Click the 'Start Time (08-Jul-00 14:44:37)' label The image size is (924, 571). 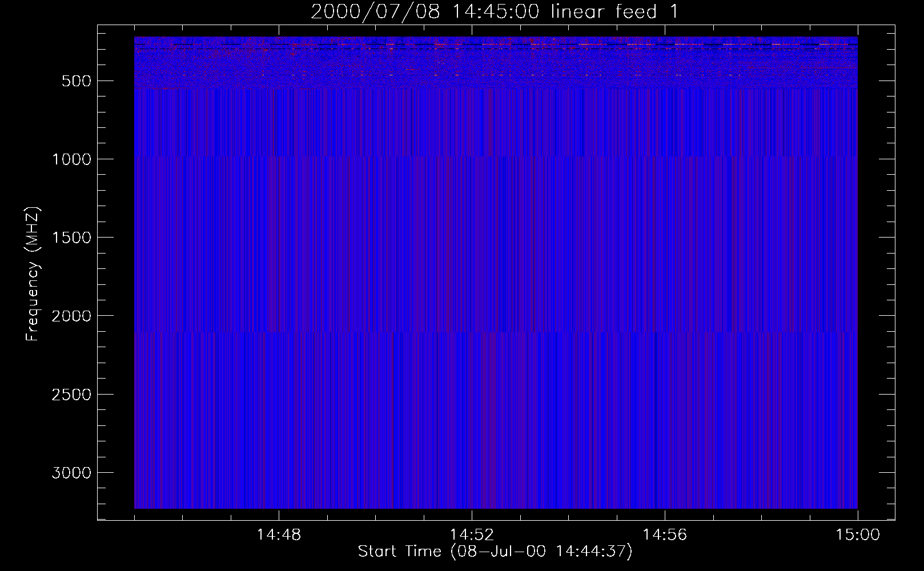coord(495,552)
